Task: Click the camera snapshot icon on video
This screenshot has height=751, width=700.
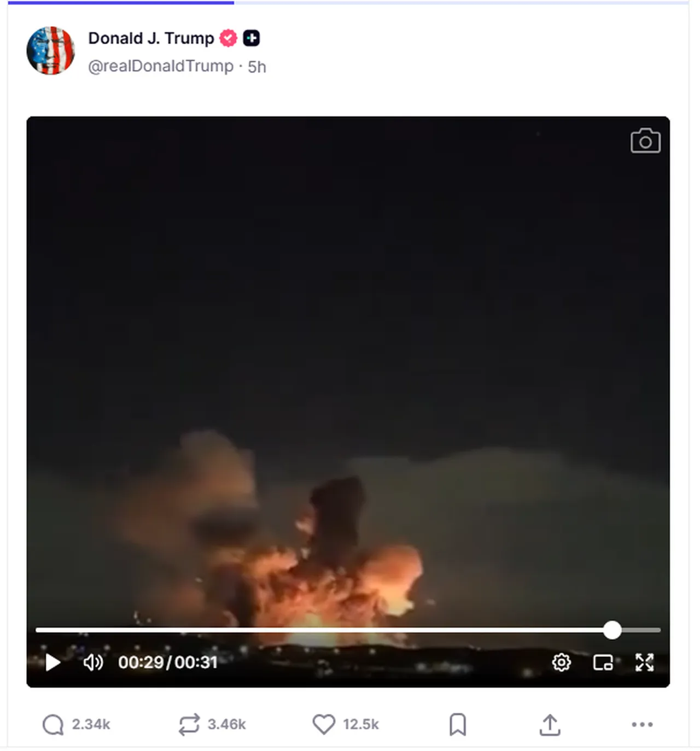Action: (645, 141)
